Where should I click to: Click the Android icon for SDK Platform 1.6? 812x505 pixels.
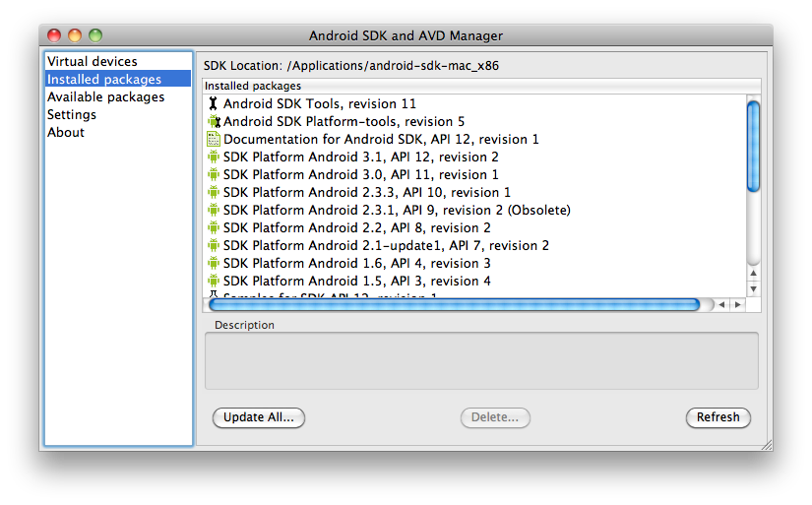(x=214, y=263)
